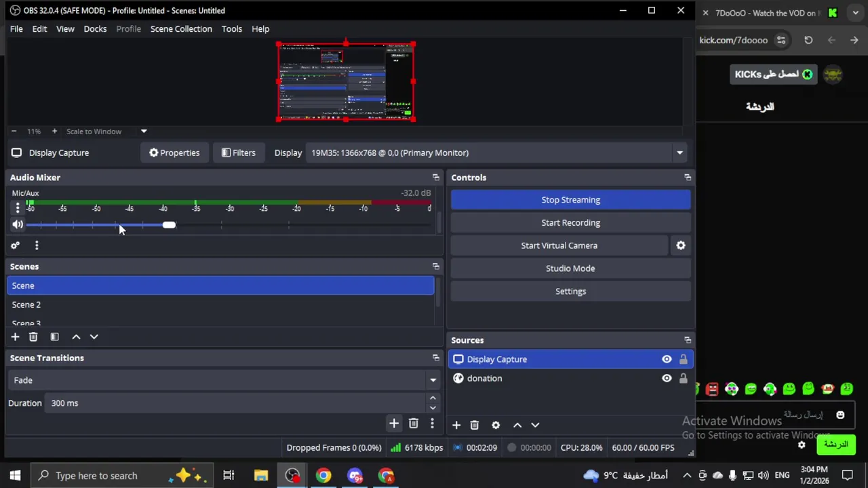Viewport: 868px width, 488px height.
Task: Click the Mic/Aux volume slider handle
Action: [x=169, y=225]
